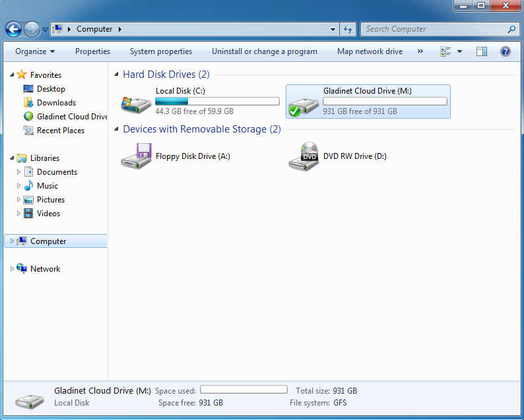The width and height of the screenshot is (524, 420).
Task: Expand the Music library node
Action: tap(18, 186)
